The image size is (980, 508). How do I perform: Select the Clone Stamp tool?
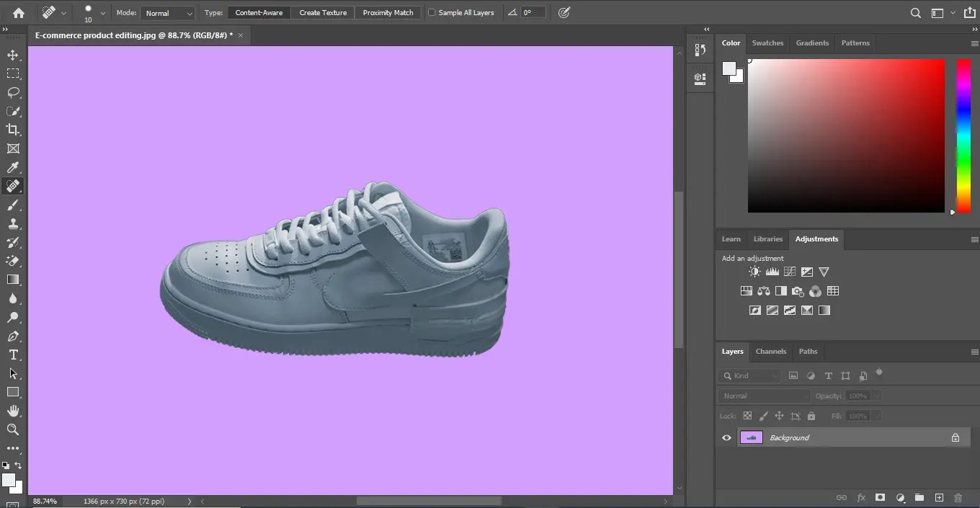tap(13, 223)
